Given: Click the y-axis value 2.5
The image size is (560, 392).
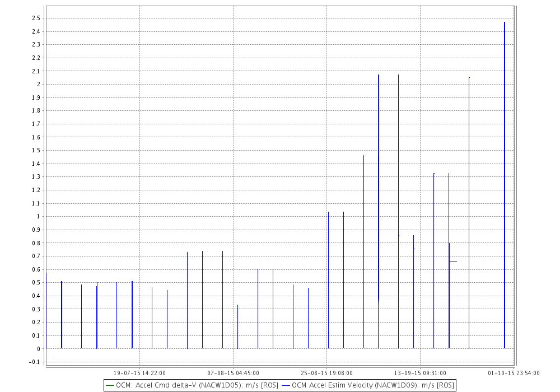Looking at the screenshot, I should 36,18.
